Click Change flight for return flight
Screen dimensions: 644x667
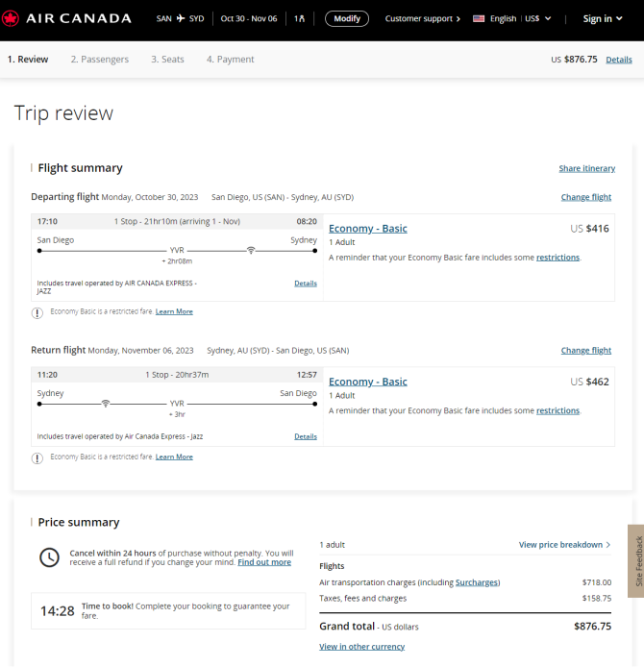click(x=586, y=350)
